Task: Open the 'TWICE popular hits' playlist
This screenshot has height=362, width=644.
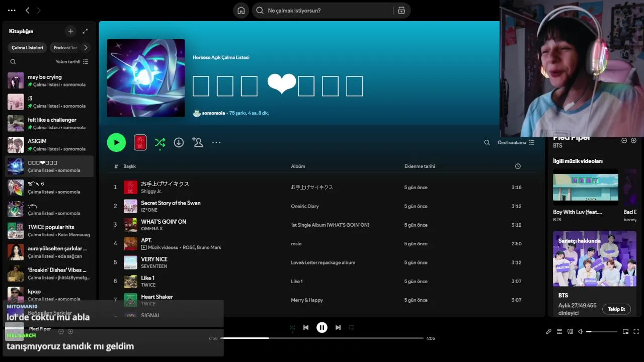Action: [x=49, y=230]
